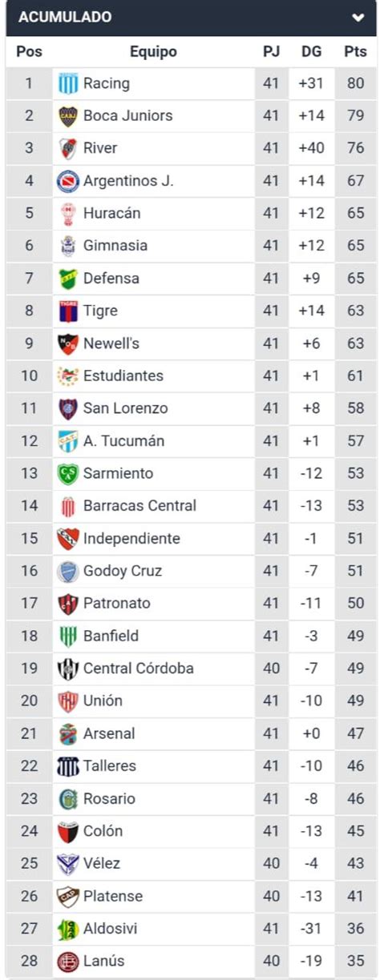Open Central Córdoba team link
The image size is (380, 980).
139,669
